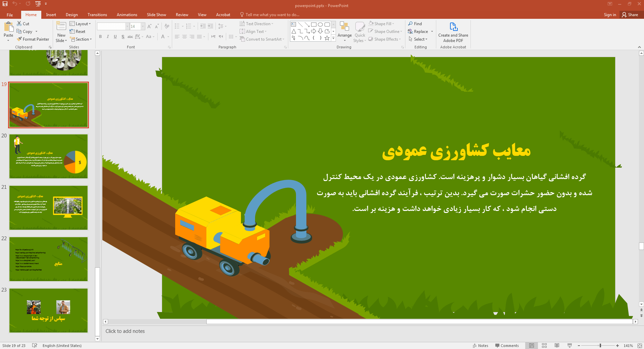
Task: Click the Comments button in status bar
Action: click(x=507, y=345)
